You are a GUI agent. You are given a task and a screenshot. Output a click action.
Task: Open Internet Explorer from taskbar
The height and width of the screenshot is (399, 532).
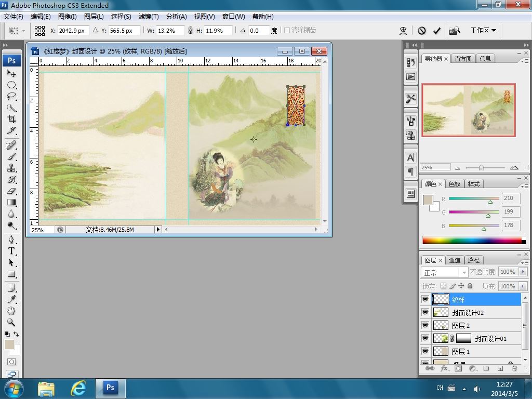click(x=78, y=389)
